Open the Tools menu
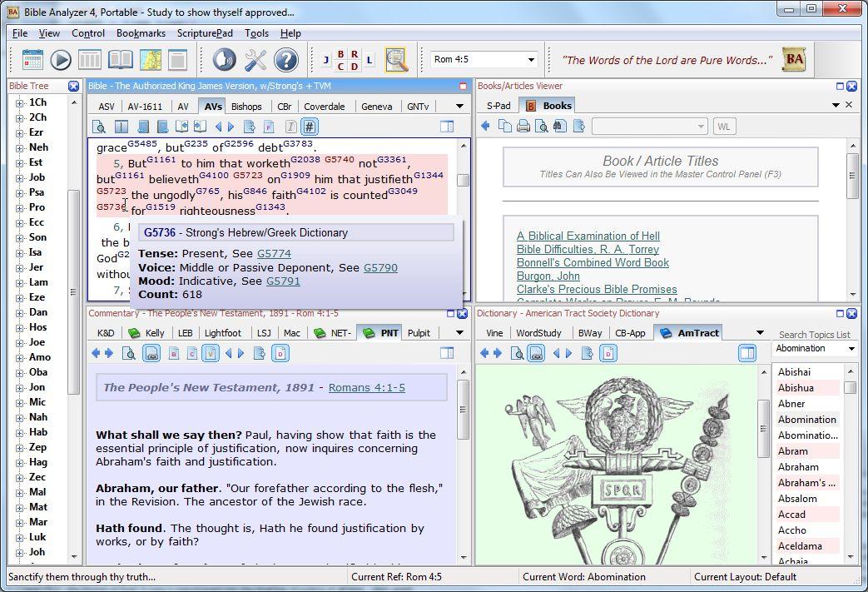 click(256, 33)
